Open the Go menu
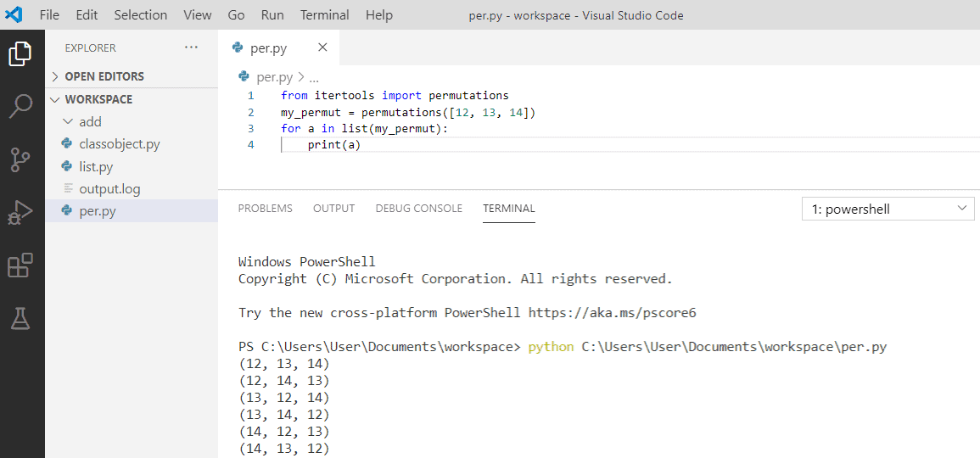 (x=236, y=15)
